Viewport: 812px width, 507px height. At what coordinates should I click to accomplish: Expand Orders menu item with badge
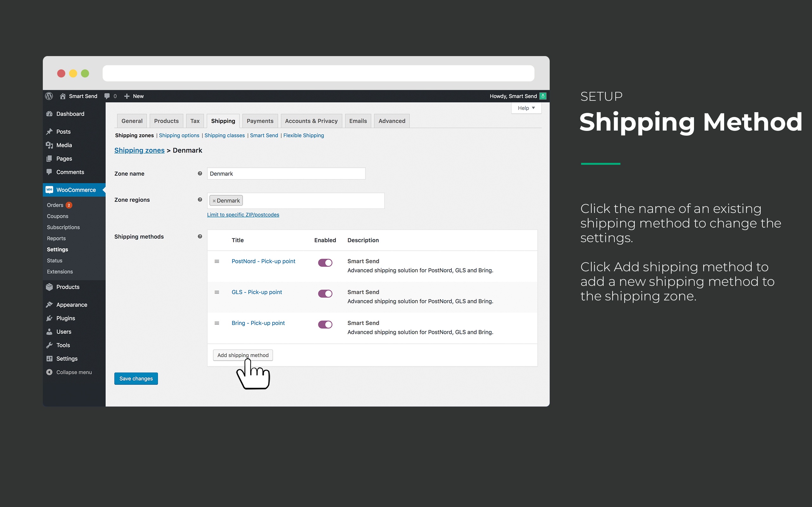(60, 204)
